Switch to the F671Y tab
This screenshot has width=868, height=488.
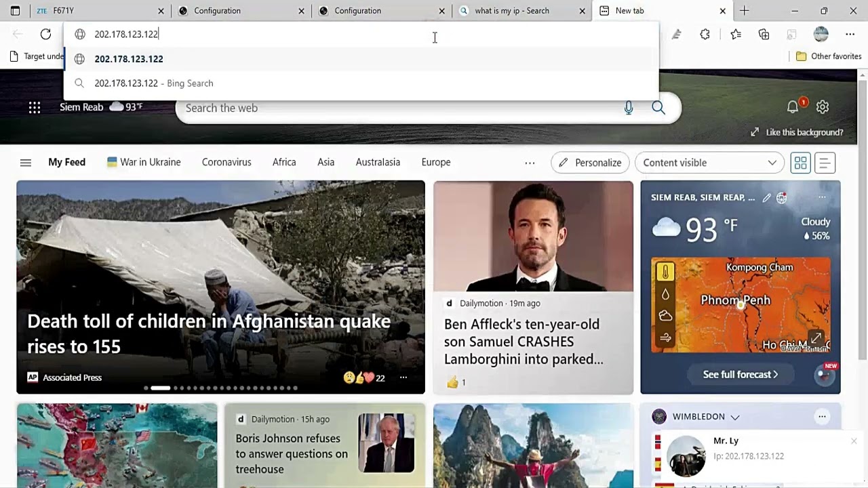coord(99,11)
